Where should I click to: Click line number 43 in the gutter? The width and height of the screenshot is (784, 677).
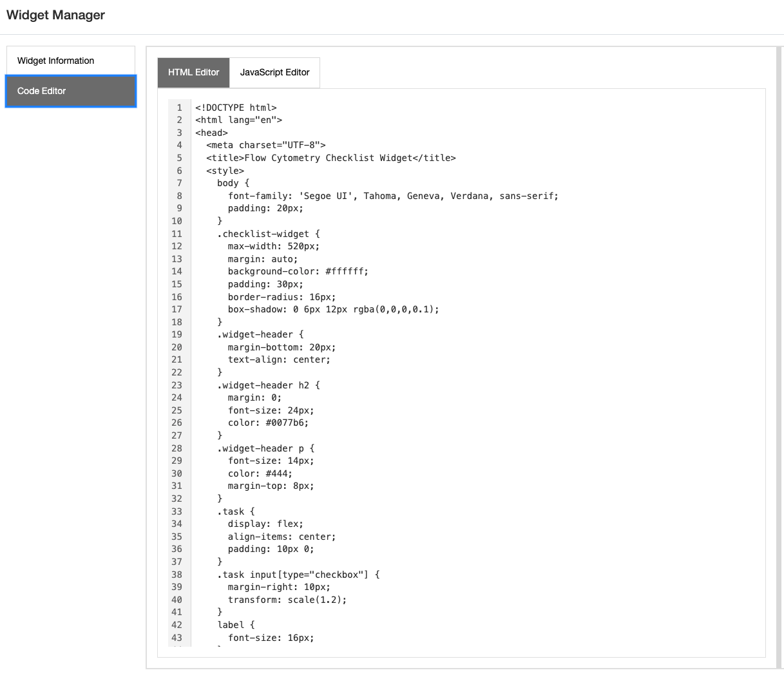tap(177, 638)
